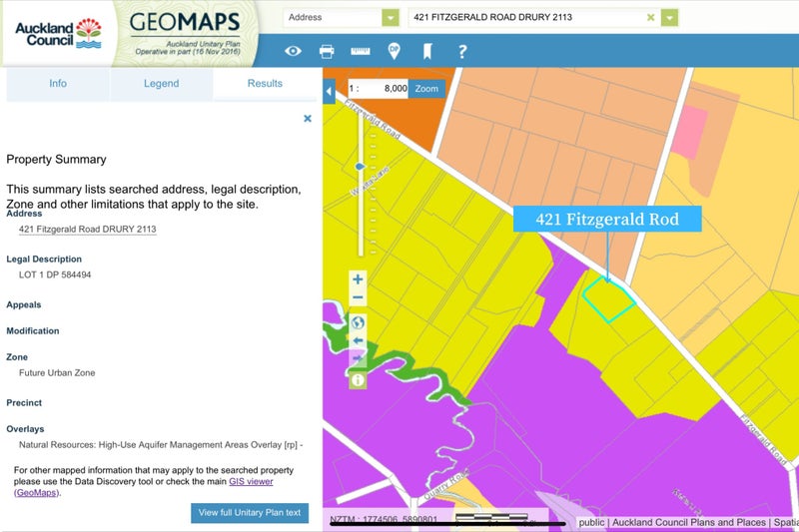This screenshot has width=799, height=532.
Task: Collapse the side panel arrow
Action: pos(330,92)
